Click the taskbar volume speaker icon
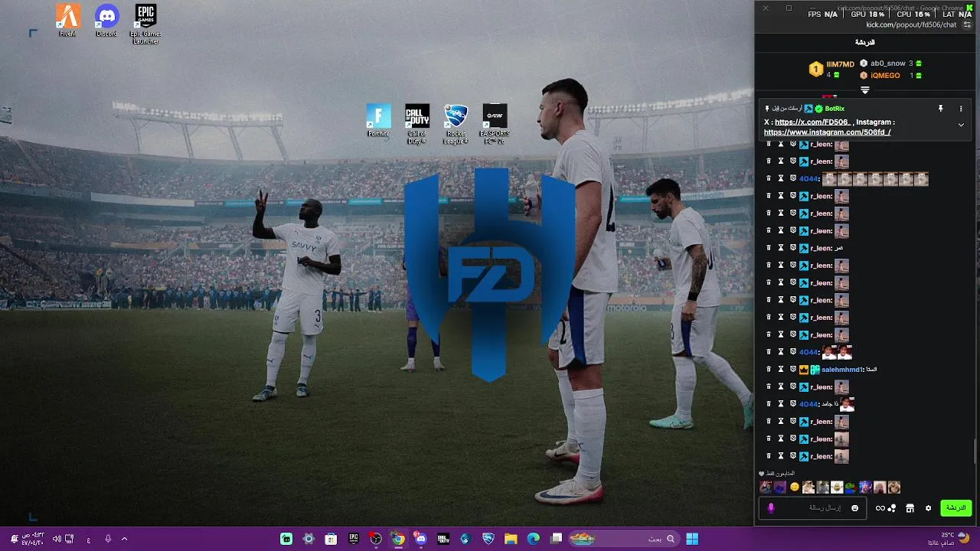The image size is (980, 551). tap(57, 539)
